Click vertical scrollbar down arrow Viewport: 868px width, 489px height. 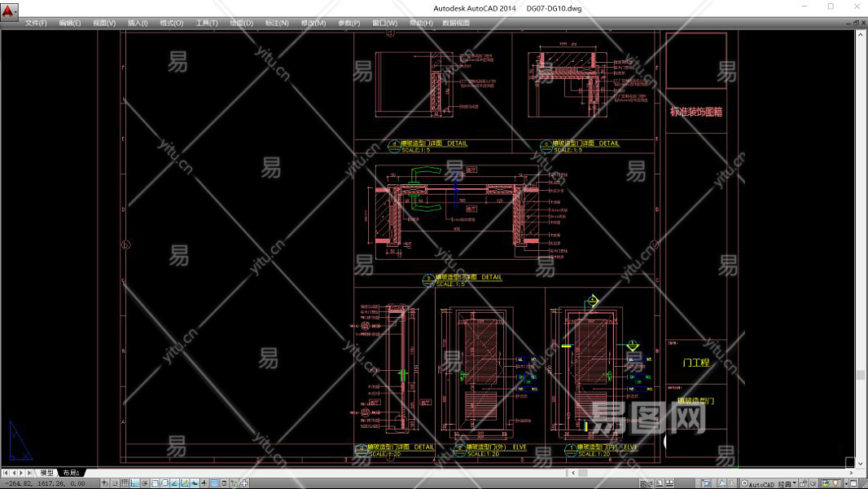click(860, 463)
